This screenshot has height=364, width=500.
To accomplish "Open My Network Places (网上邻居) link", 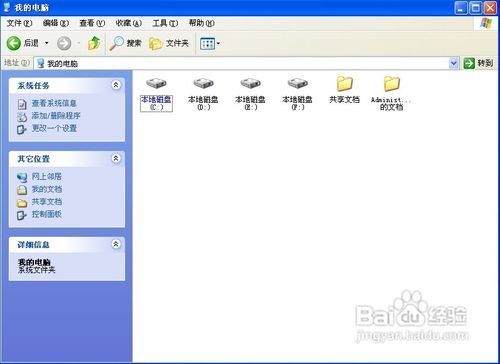I will point(47,176).
